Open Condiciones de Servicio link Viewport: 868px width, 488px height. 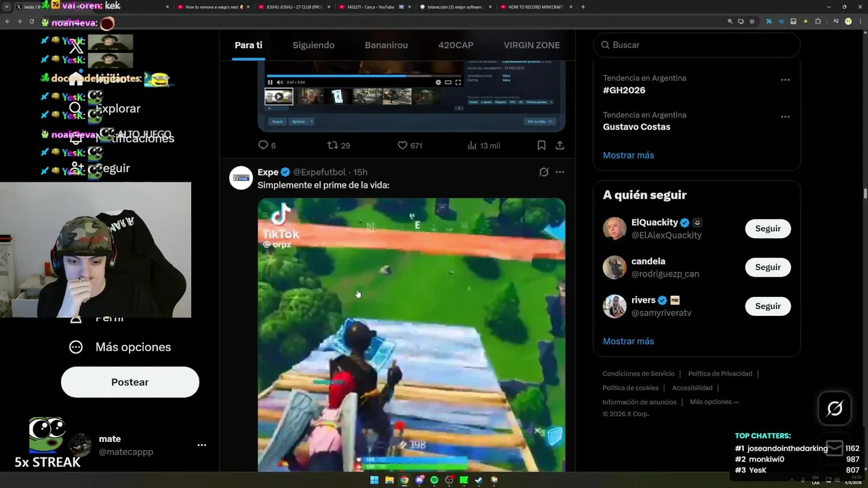pyautogui.click(x=639, y=373)
